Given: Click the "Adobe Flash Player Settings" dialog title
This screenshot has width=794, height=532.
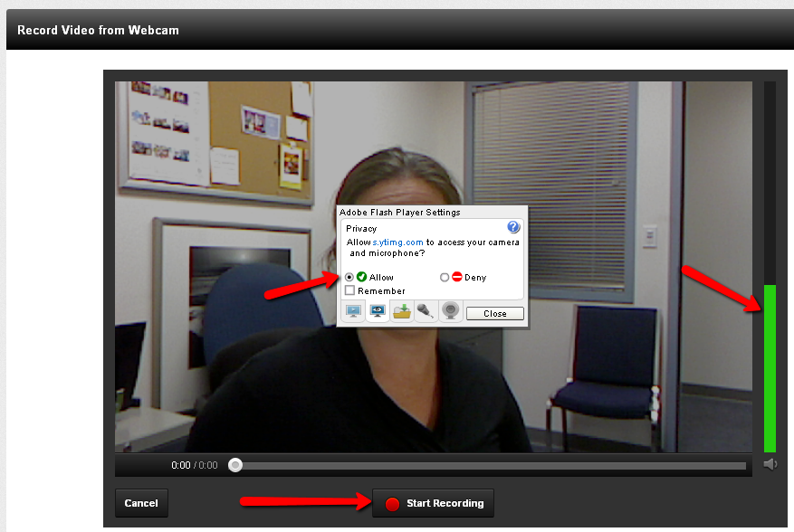Looking at the screenshot, I should coord(399,212).
